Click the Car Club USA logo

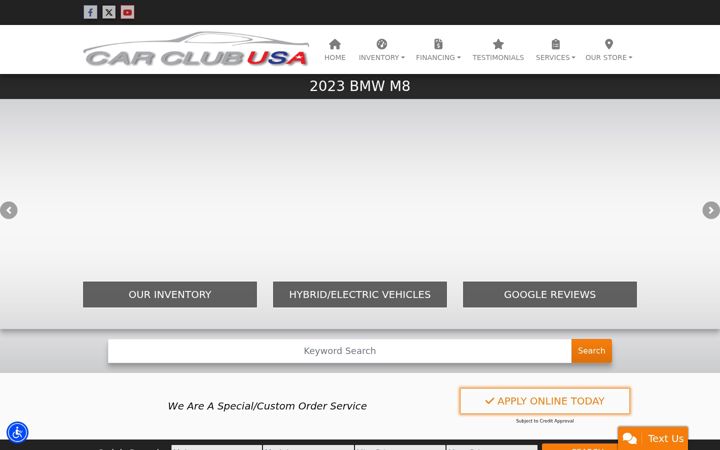[196, 49]
